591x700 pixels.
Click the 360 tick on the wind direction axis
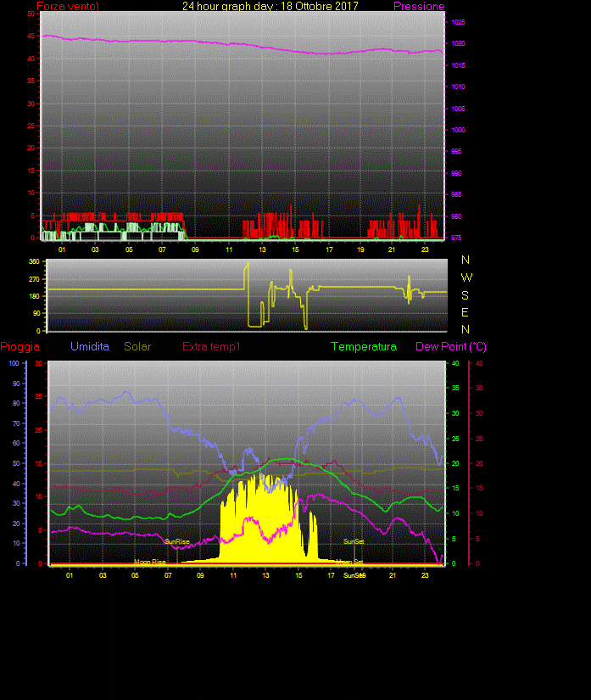(35, 262)
